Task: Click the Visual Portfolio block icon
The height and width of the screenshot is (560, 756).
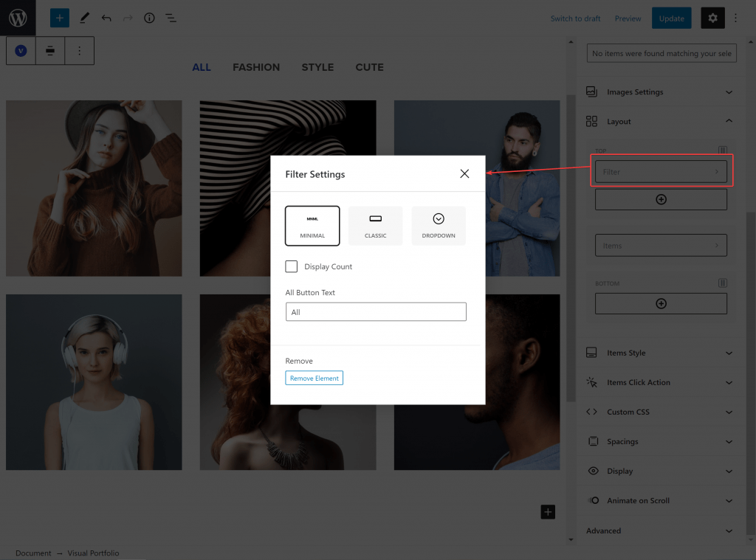Action: pyautogui.click(x=21, y=51)
